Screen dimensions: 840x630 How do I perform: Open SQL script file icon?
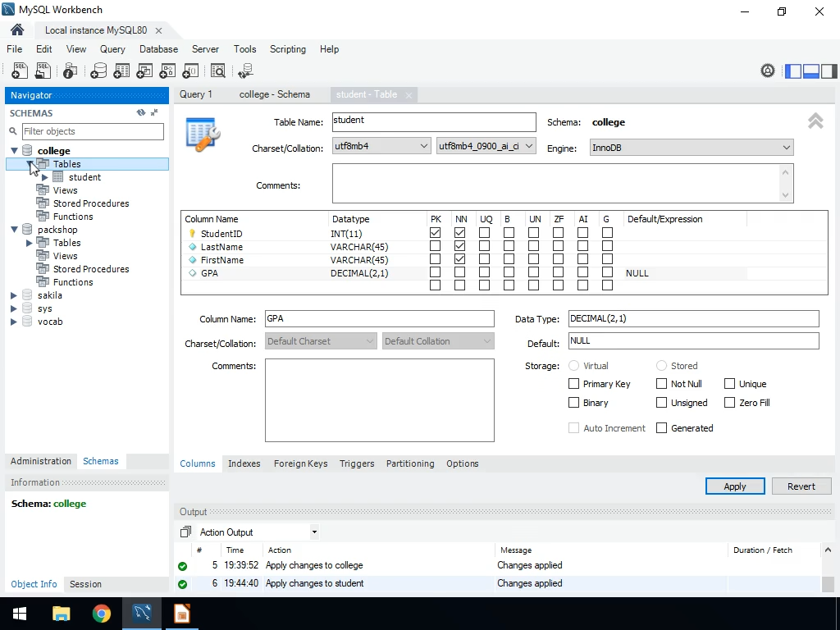tap(43, 71)
